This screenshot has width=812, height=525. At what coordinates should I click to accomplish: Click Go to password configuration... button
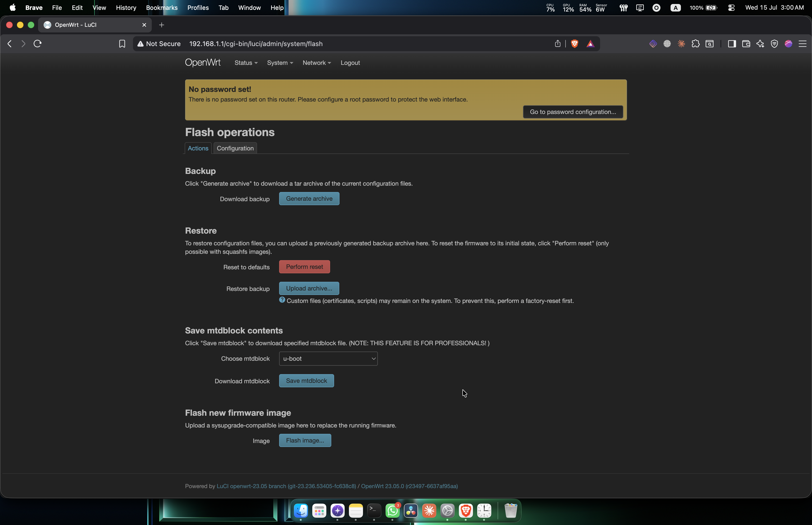(x=573, y=112)
